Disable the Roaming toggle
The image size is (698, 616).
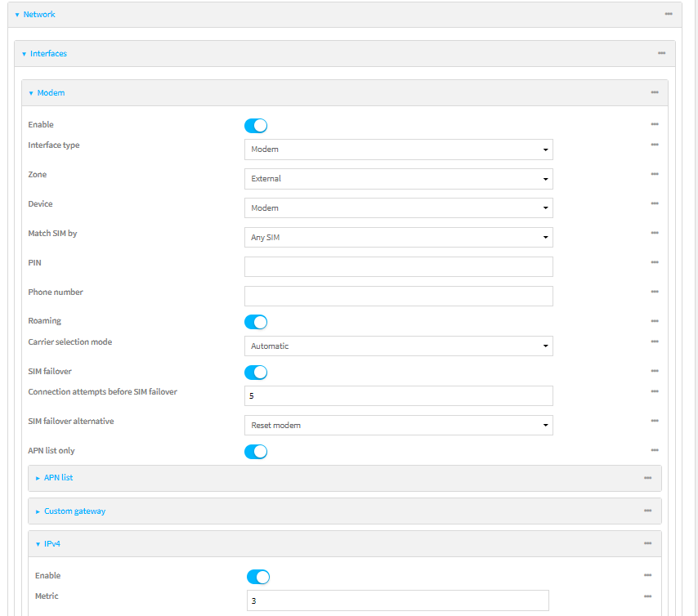point(256,322)
